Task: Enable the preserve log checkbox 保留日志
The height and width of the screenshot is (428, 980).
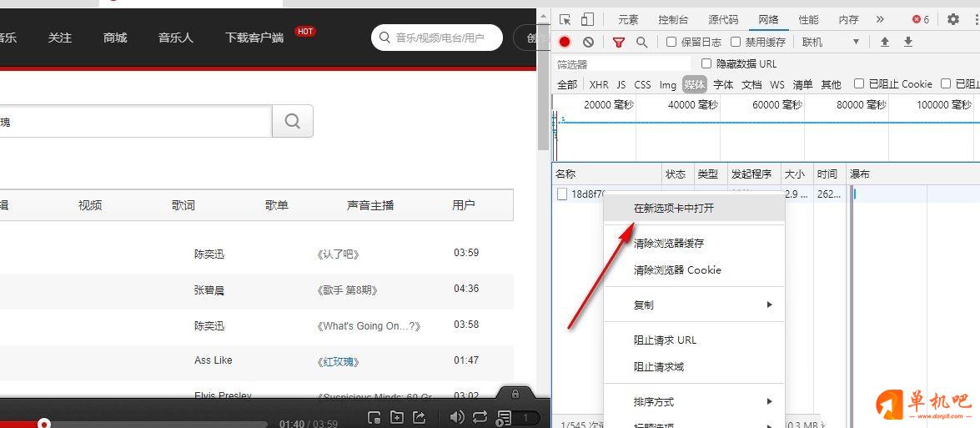Action: point(672,42)
